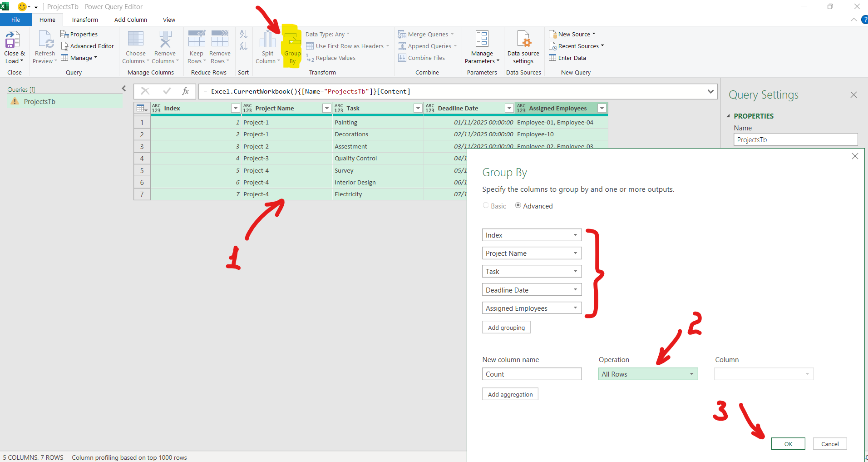The width and height of the screenshot is (868, 462).
Task: Open the Index grouping dropdown
Action: click(x=532, y=235)
